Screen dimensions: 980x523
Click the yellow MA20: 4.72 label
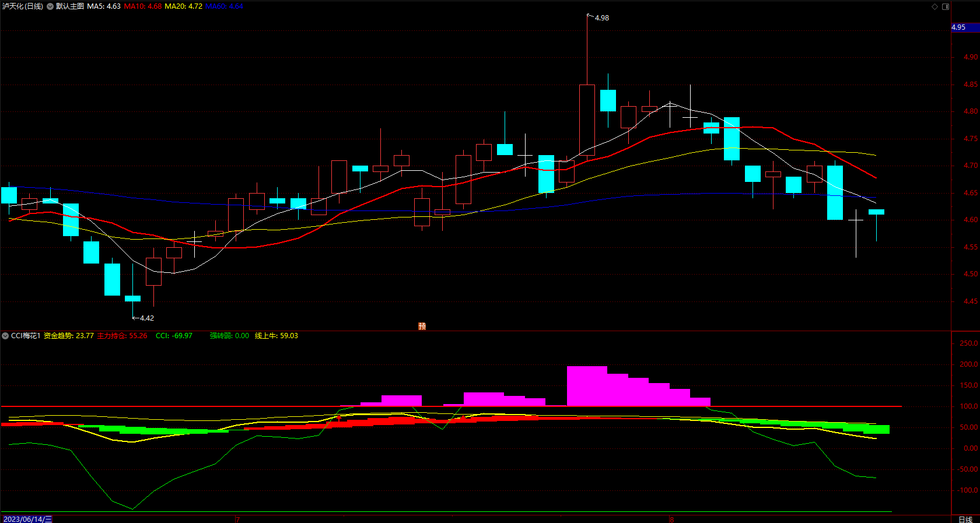coord(184,6)
